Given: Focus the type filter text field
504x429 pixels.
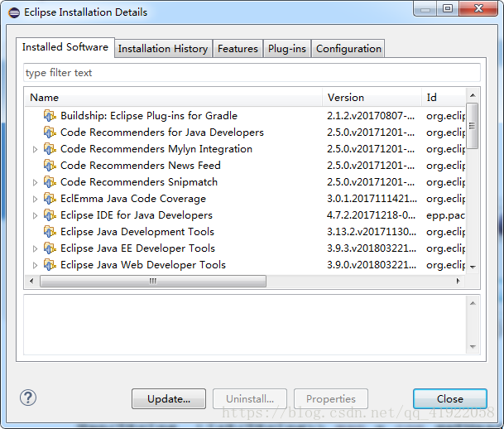Looking at the screenshot, I should click(252, 73).
